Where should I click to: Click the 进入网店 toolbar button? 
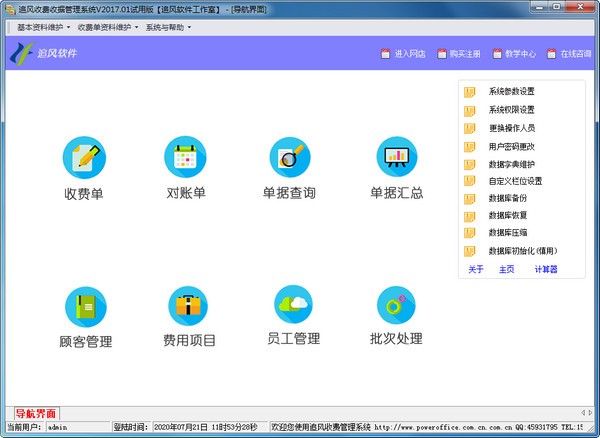coord(404,54)
